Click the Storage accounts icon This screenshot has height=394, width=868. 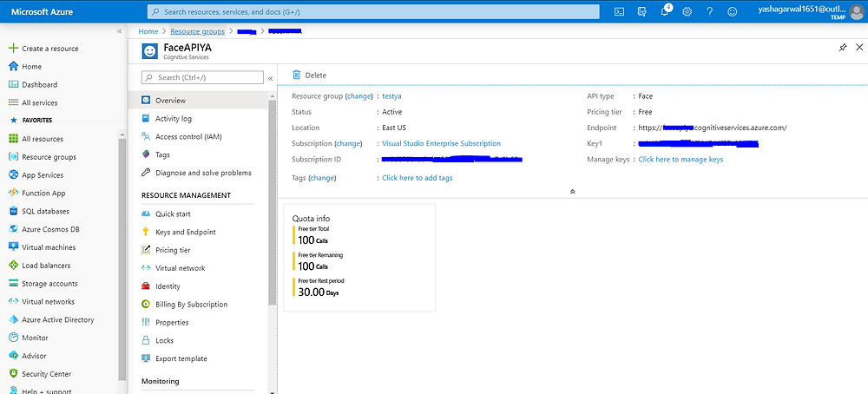coord(14,283)
